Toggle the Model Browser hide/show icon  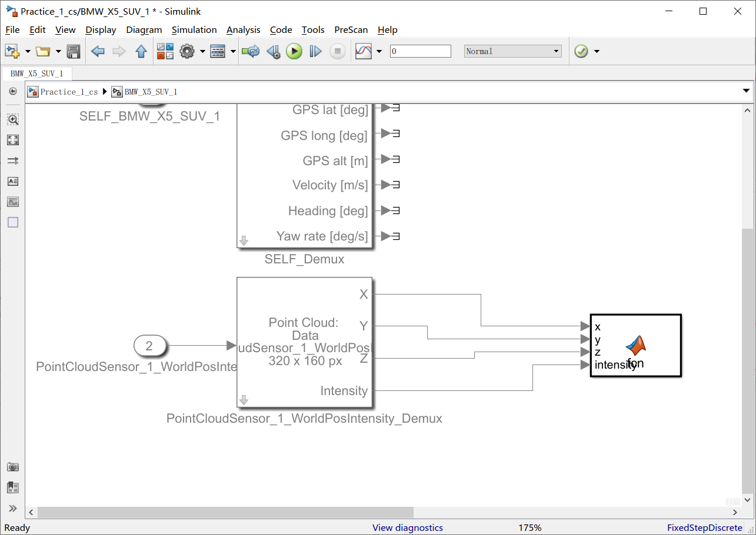[13, 91]
